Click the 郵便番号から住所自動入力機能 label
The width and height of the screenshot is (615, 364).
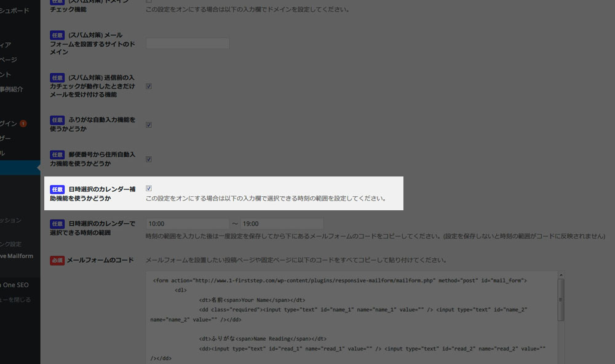[x=93, y=159]
